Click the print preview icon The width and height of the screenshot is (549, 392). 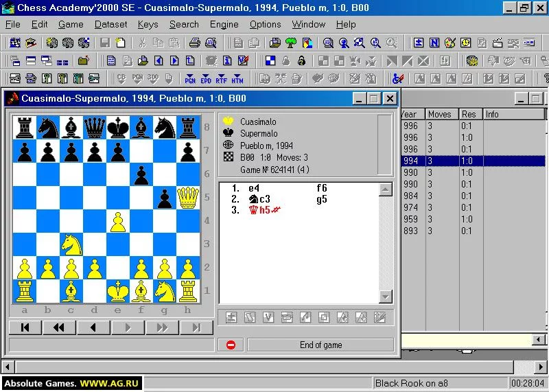pos(211,43)
